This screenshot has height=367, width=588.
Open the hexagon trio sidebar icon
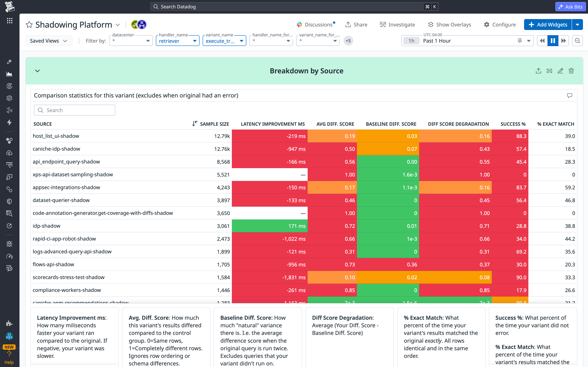click(x=10, y=141)
